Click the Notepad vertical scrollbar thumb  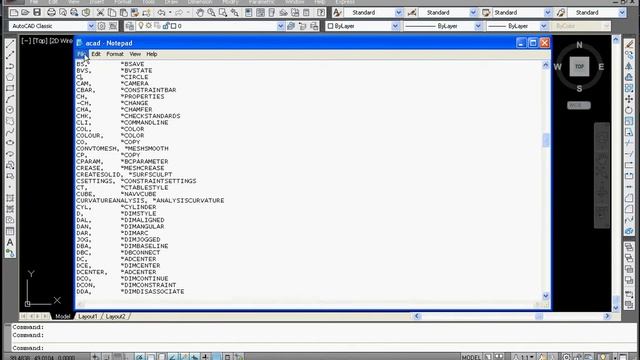coord(546,140)
